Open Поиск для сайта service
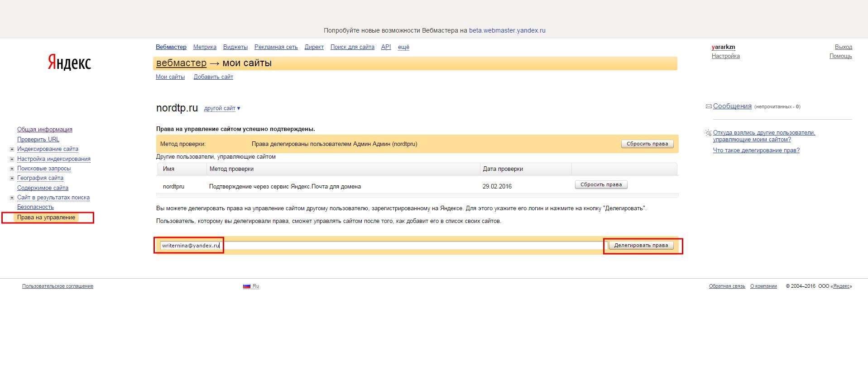Screen dimensions: 868x382 (352, 47)
